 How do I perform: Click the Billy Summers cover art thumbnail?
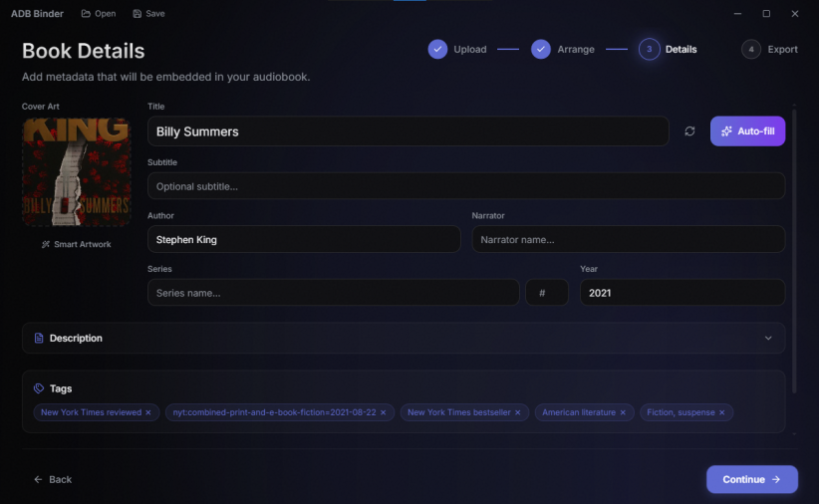(77, 171)
